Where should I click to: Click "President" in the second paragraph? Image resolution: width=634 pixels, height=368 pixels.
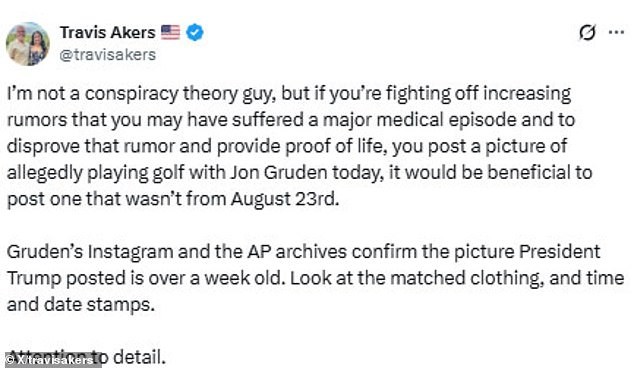pos(560,252)
